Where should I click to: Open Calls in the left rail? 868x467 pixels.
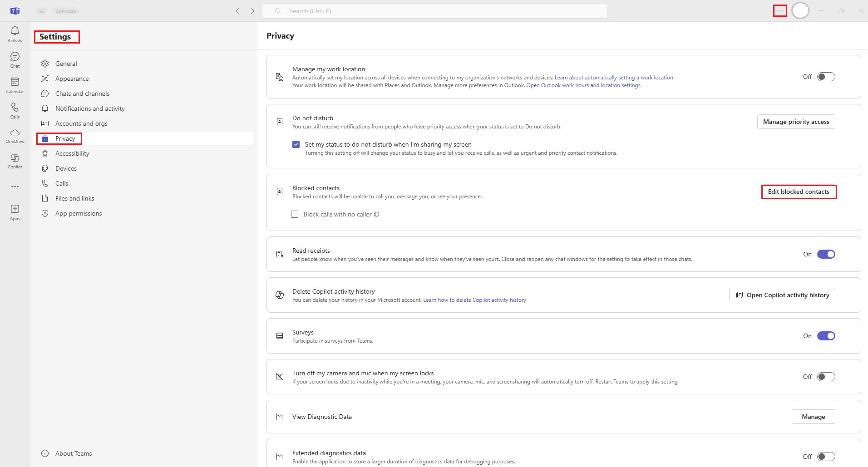click(15, 110)
